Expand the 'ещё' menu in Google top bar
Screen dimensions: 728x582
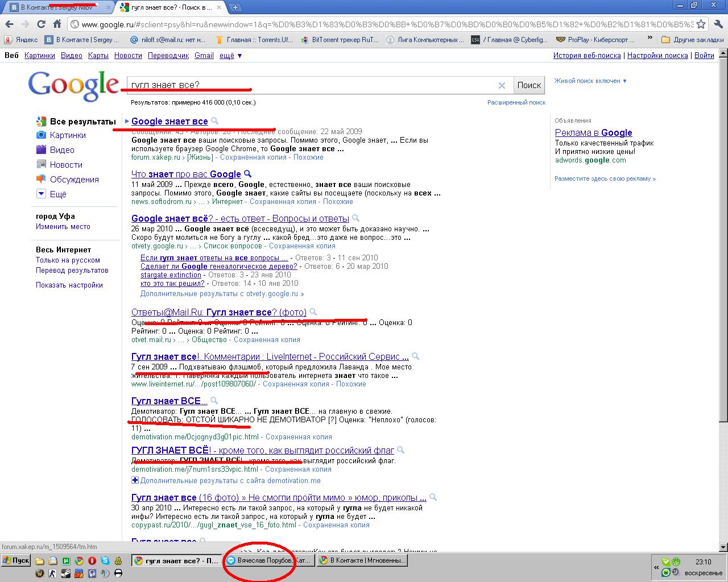coord(231,56)
